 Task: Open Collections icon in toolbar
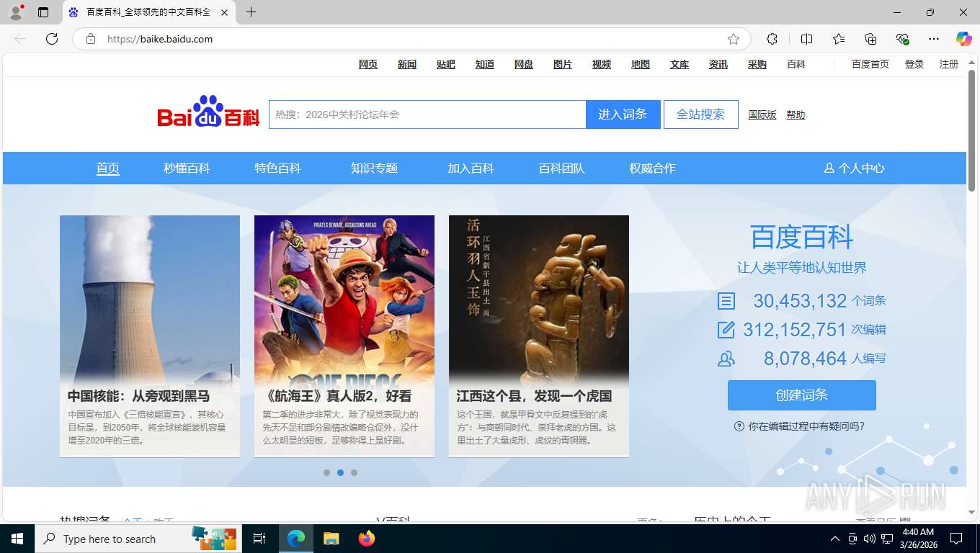tap(870, 39)
